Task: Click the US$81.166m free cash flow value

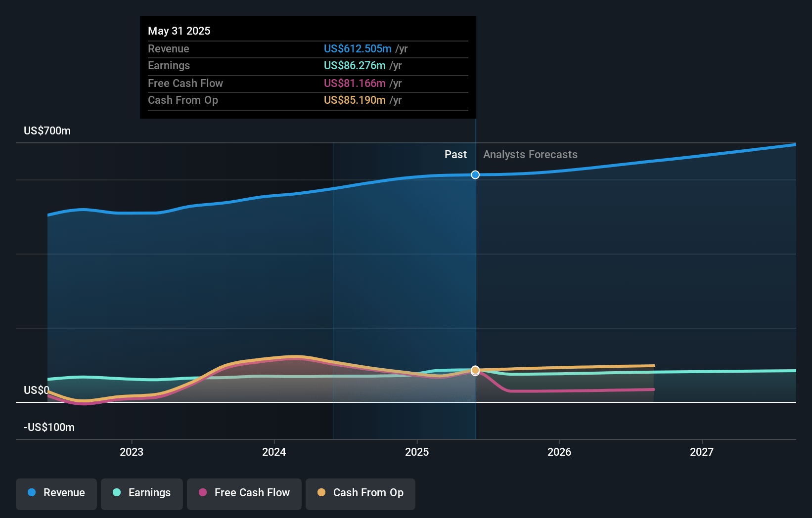Action: pyautogui.click(x=355, y=84)
